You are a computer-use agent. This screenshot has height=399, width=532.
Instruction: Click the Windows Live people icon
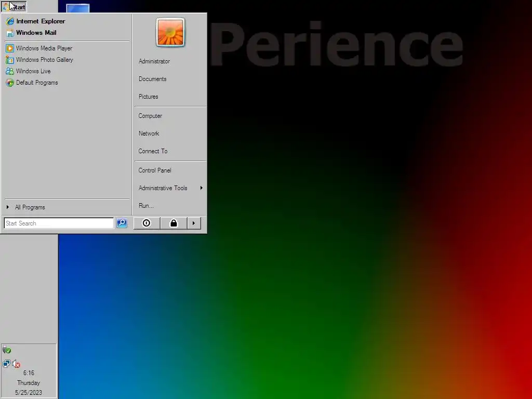click(x=10, y=71)
